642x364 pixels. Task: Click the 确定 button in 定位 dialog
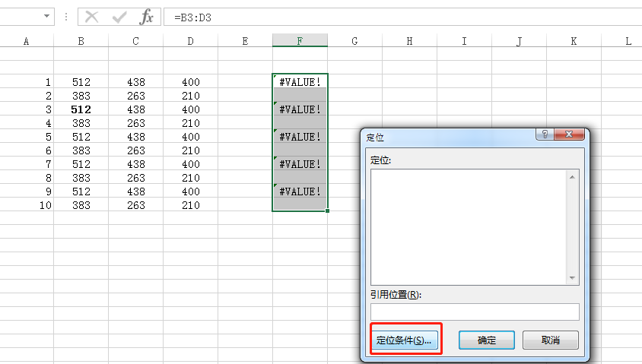[486, 340]
